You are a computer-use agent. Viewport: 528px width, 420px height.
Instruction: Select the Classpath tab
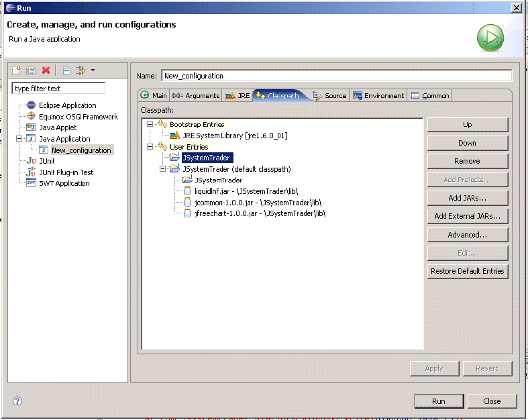click(278, 95)
